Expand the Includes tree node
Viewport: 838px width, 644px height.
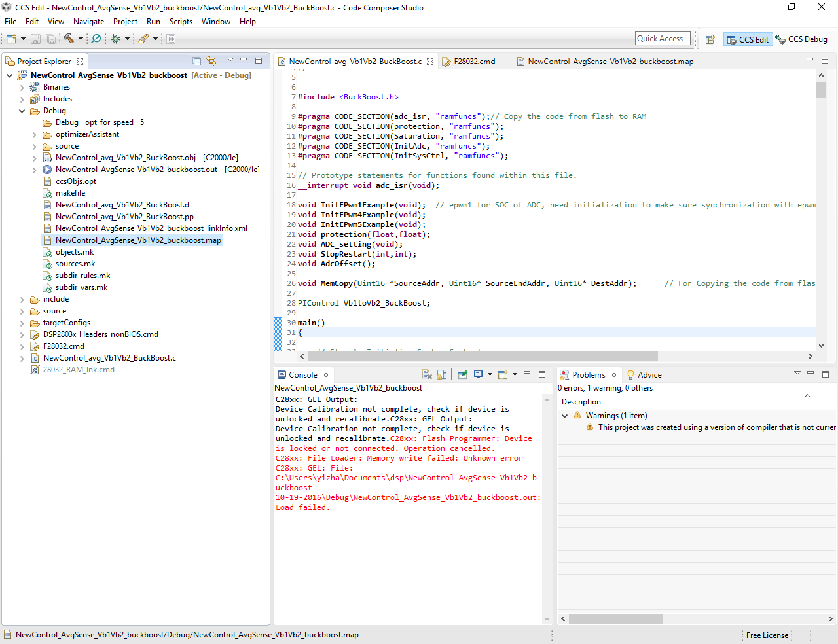point(22,99)
